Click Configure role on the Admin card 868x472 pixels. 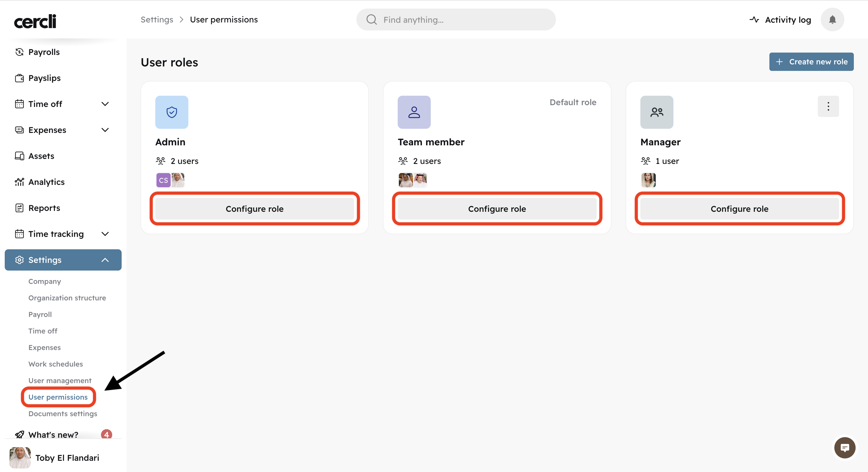coord(254,209)
